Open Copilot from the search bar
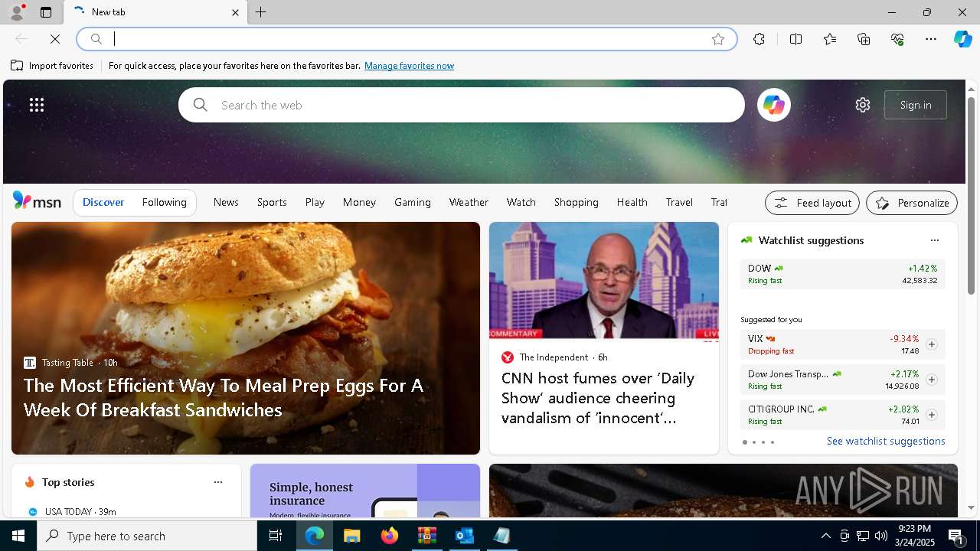Screen dimensions: 980x551 (773, 105)
